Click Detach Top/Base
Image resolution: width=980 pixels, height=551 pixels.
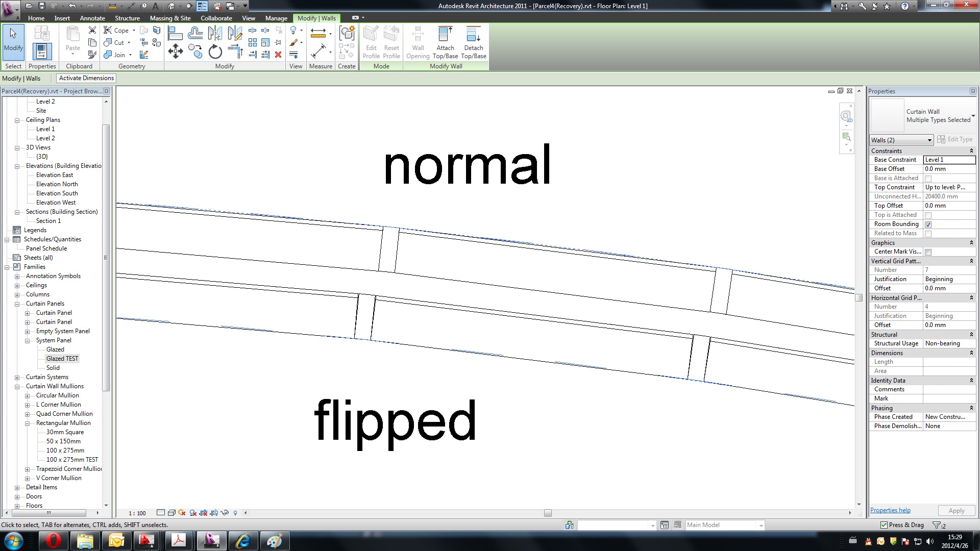473,43
